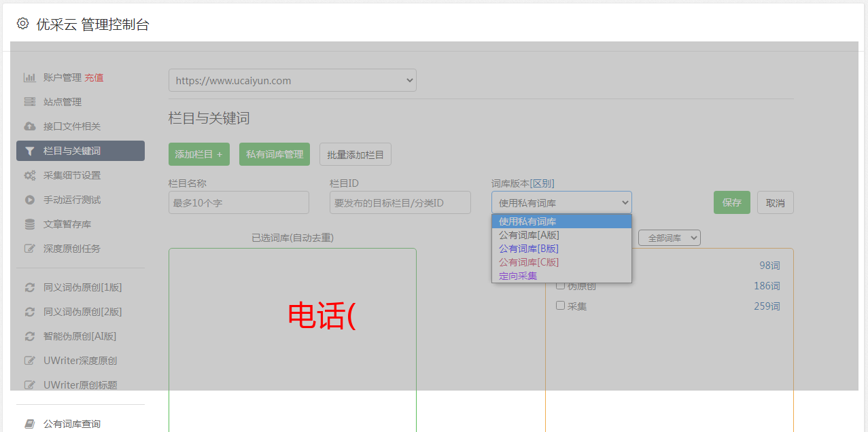
Task: Click the refresh icon for 同义词伪原创[2版]
Action: [29, 312]
